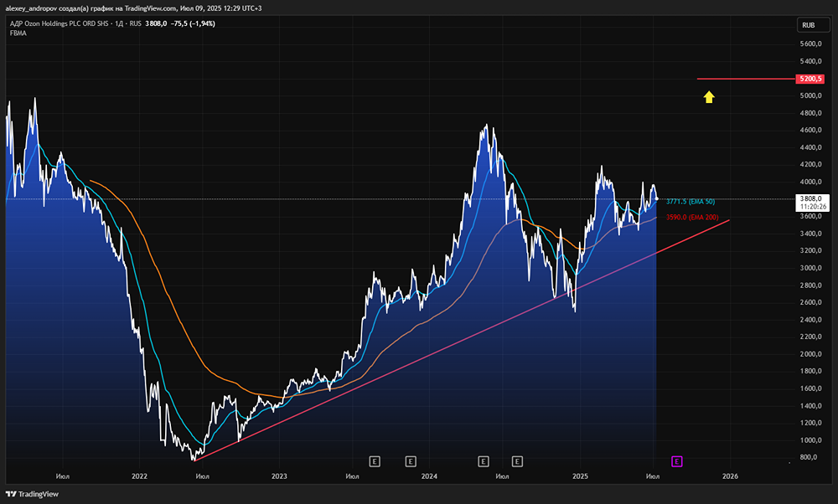Click the 2024 label on the time axis
The height and width of the screenshot is (504, 838).
point(429,476)
